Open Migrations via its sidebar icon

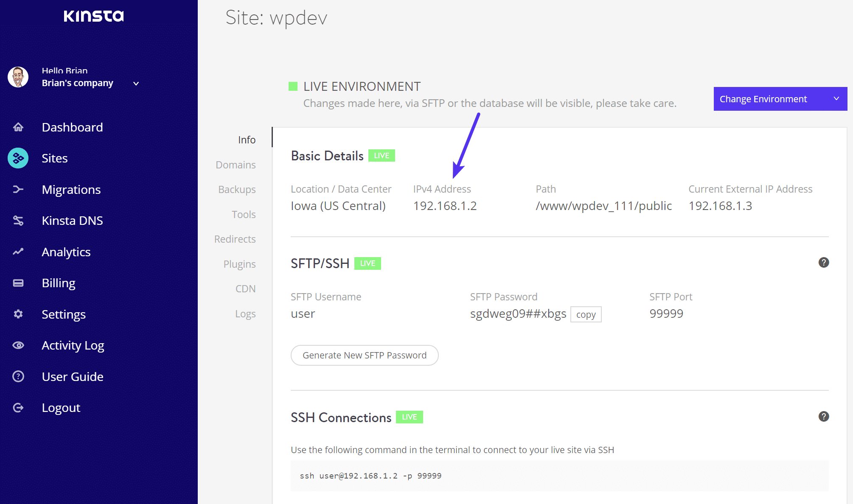[18, 189]
